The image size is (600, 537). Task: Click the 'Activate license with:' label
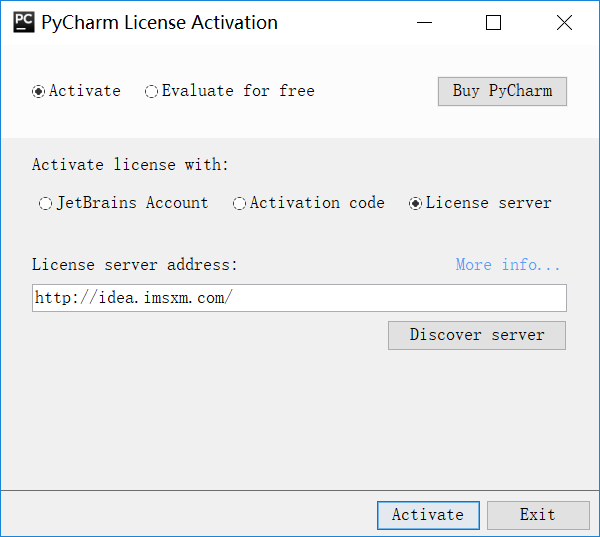point(130,165)
